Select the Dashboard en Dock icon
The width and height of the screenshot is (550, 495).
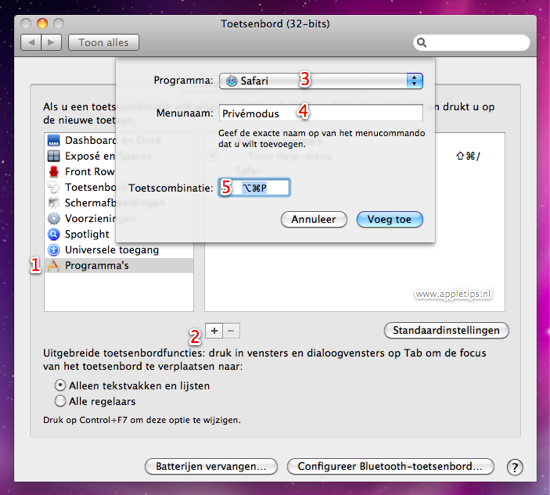tap(54, 140)
